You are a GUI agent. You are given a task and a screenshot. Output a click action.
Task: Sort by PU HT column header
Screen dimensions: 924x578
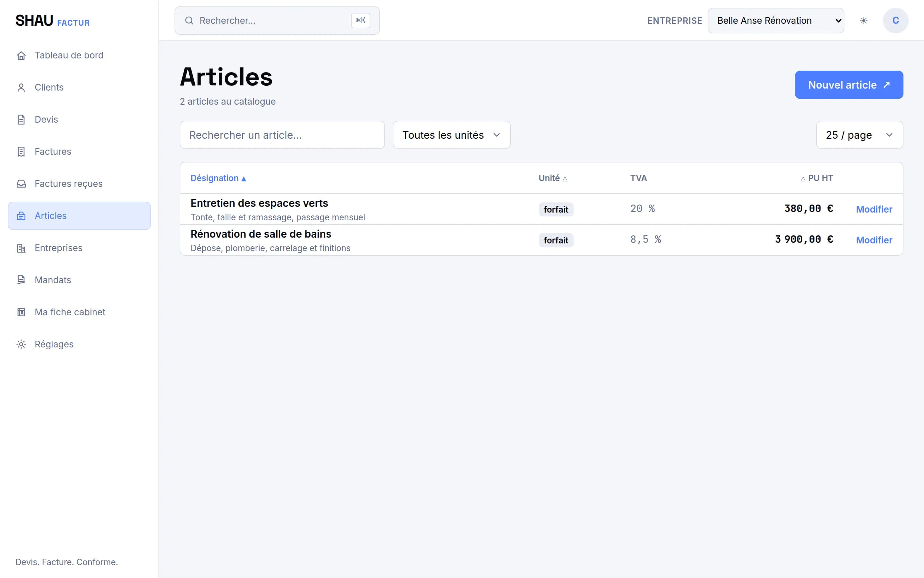click(x=817, y=178)
